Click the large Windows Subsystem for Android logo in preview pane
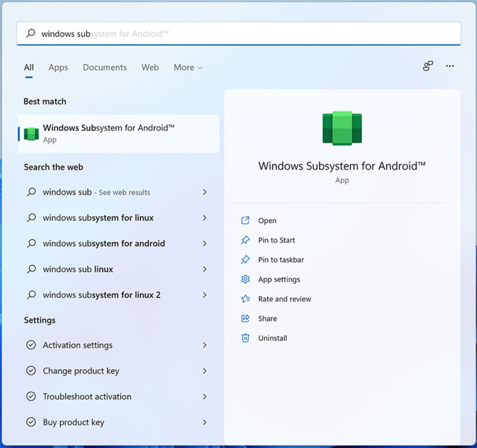This screenshot has width=477, height=448. pyautogui.click(x=342, y=128)
